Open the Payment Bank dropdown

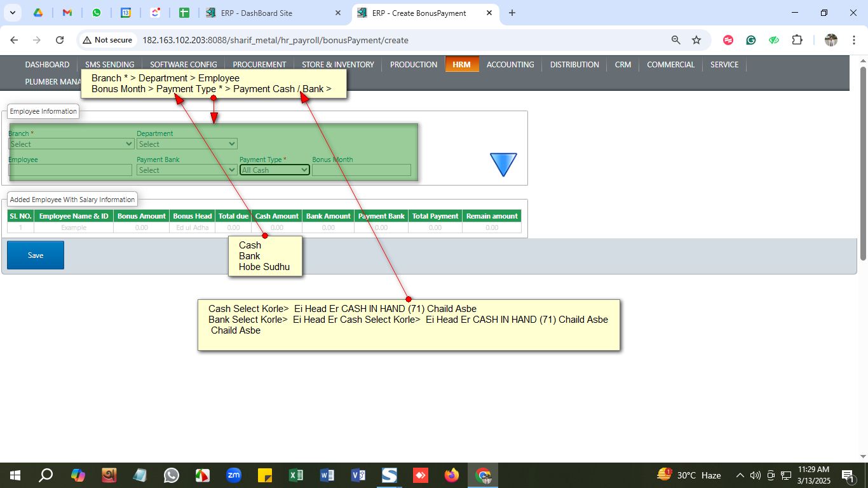click(187, 170)
